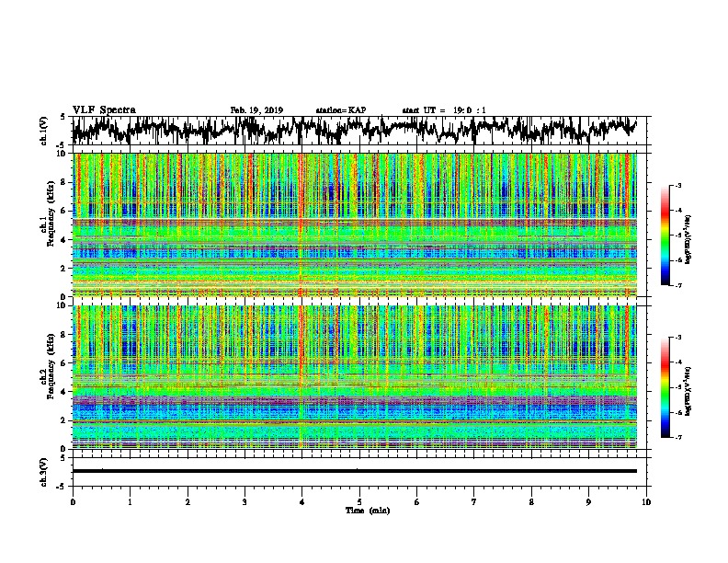
Task: Click the "6" kHz tick on ch.1 frequency axis
Action: coord(63,211)
